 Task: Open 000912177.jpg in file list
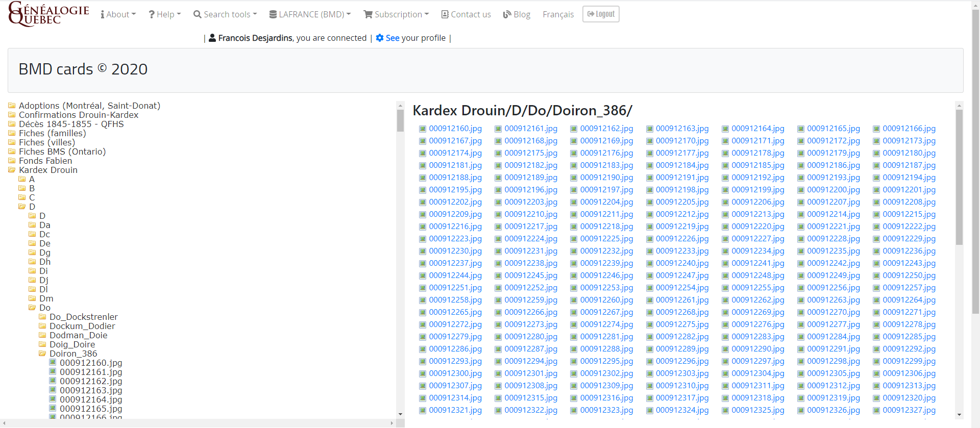(682, 153)
